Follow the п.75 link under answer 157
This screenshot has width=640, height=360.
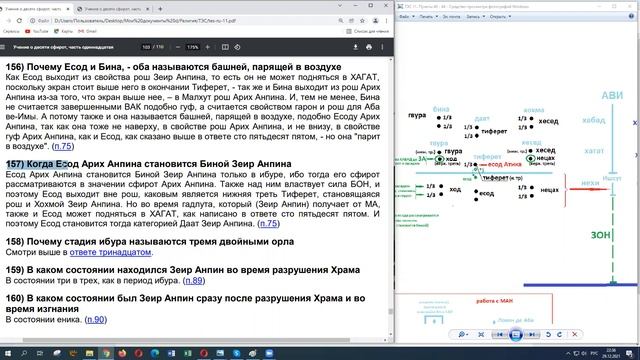tap(269, 223)
